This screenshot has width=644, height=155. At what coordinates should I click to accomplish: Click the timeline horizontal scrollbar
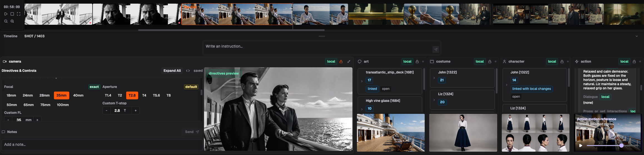[231, 30]
